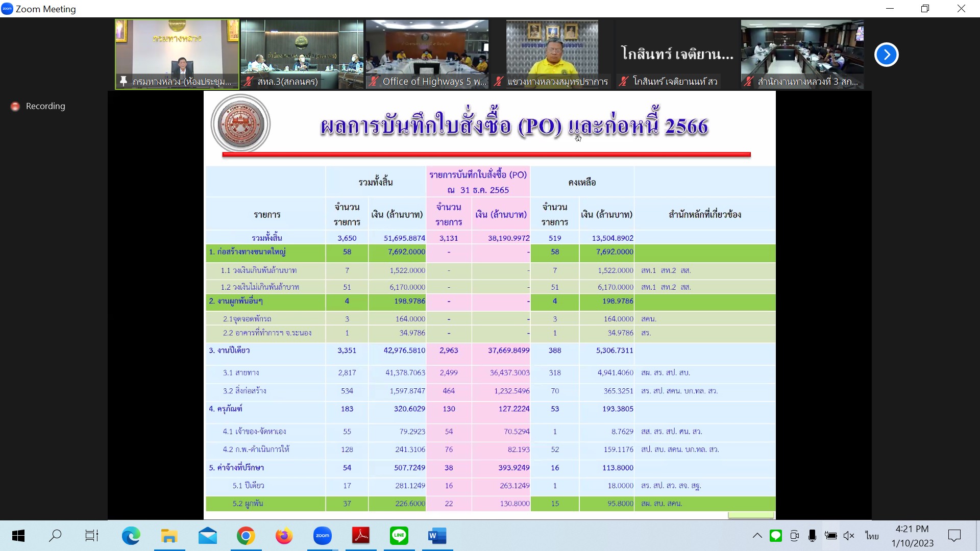Toggle muted speaker volume icon in tray

[849, 536]
